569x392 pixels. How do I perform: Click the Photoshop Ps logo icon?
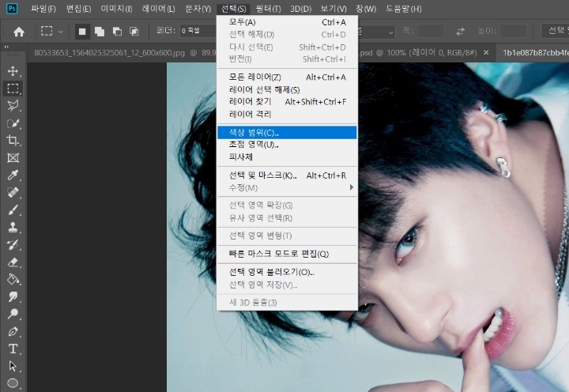tap(12, 9)
